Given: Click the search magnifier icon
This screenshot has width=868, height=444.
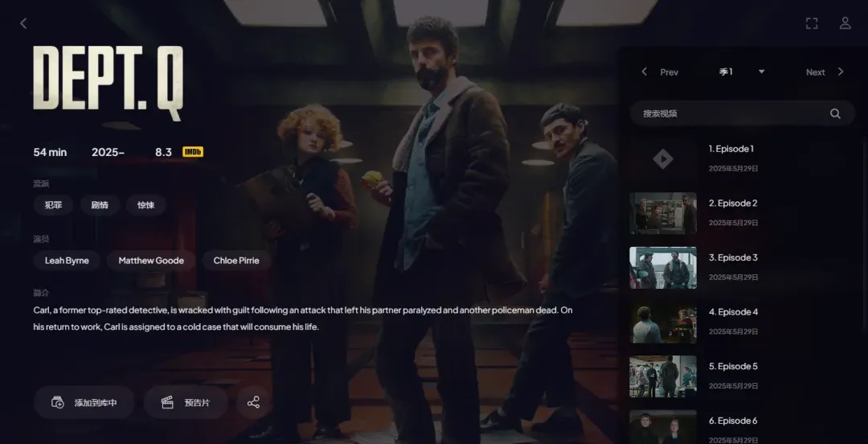Looking at the screenshot, I should click(x=835, y=113).
